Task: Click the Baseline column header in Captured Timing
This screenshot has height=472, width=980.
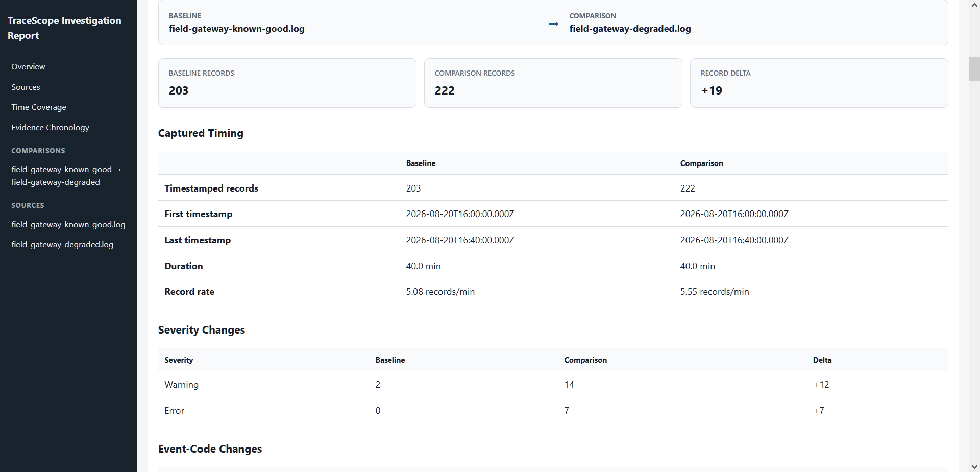Action: (x=421, y=163)
